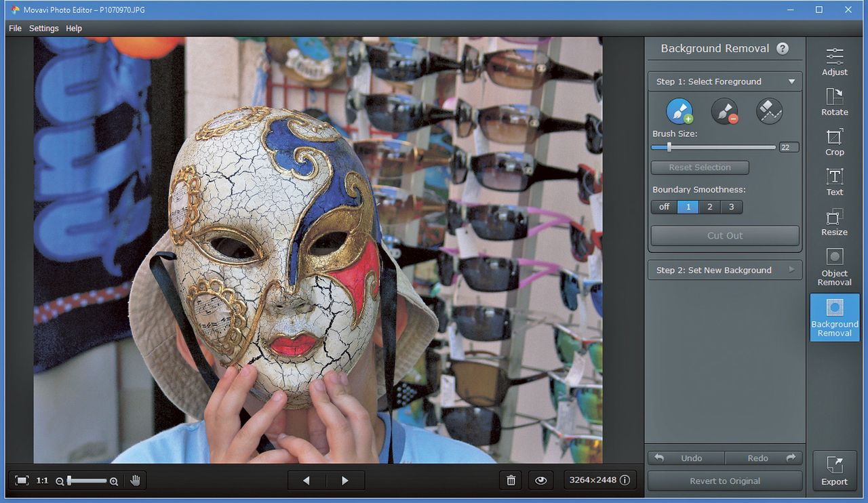The width and height of the screenshot is (868, 503).
Task: Click the Redo button
Action: coord(764,458)
